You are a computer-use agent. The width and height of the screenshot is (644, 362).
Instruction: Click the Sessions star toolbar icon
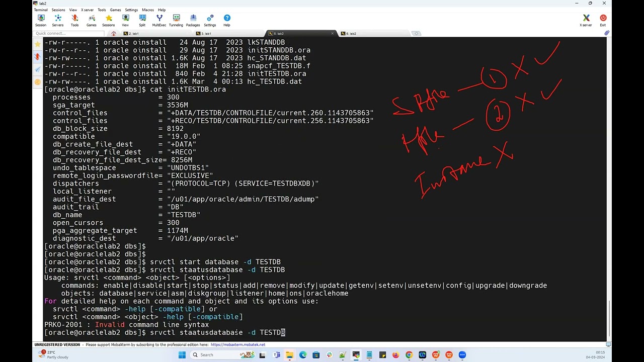click(x=109, y=20)
